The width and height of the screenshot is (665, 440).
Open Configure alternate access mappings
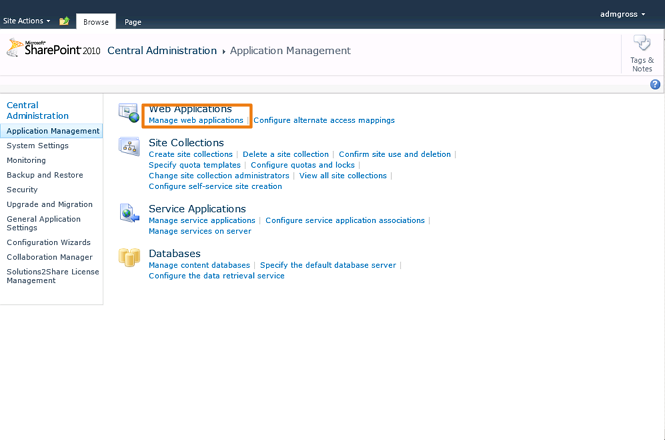click(x=324, y=121)
